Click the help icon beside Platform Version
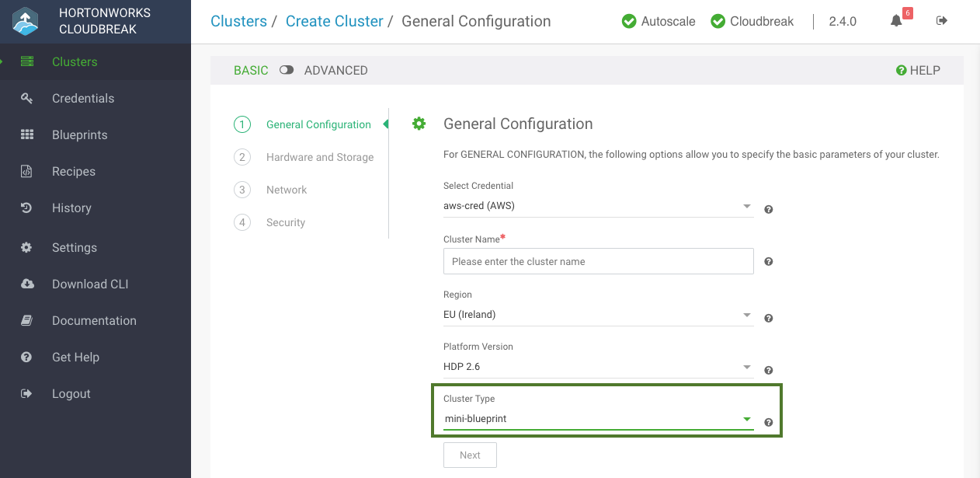The image size is (980, 478). 768,370
